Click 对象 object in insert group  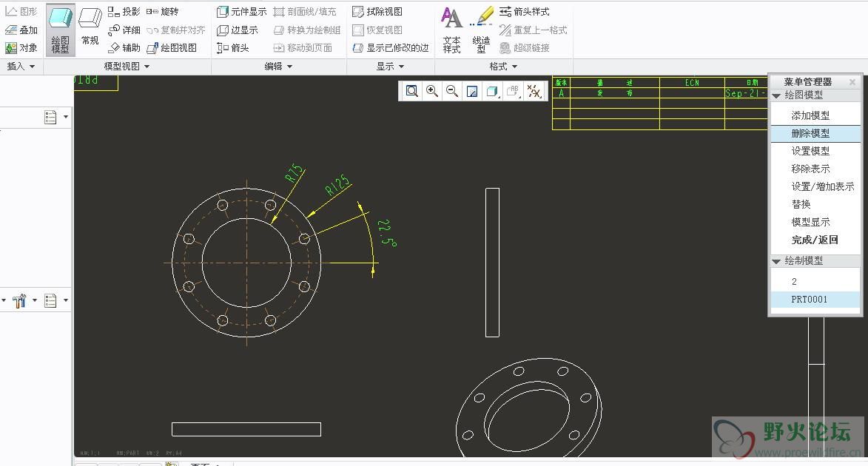21,48
